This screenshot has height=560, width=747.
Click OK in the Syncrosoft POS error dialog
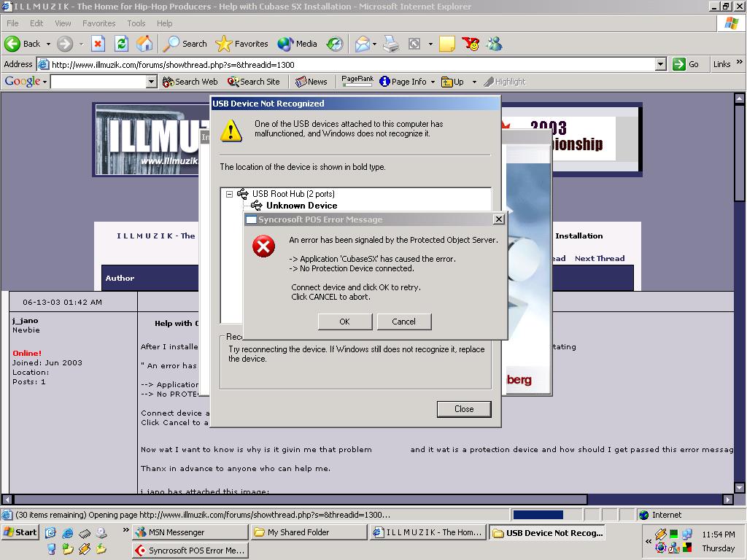(344, 322)
